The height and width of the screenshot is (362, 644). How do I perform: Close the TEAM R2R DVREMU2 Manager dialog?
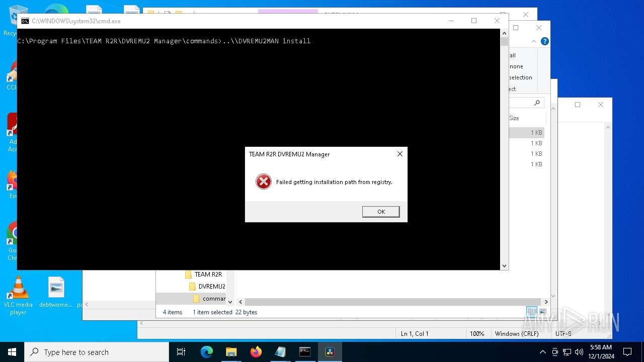click(x=400, y=154)
